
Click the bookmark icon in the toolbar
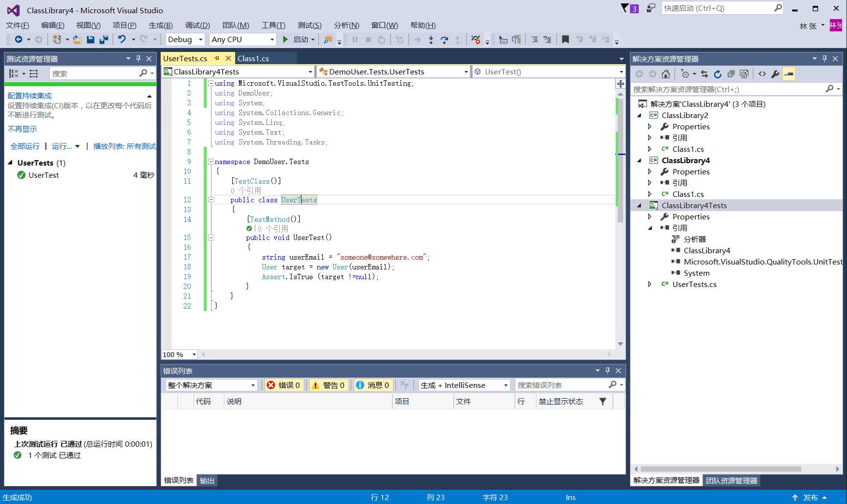565,40
